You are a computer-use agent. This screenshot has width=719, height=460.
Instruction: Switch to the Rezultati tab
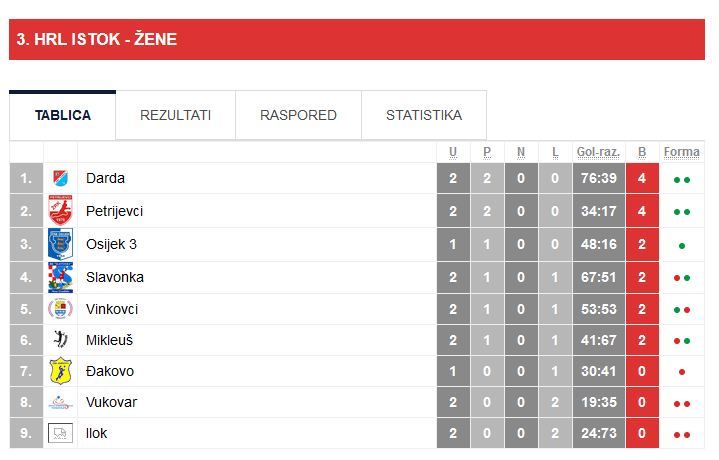175,115
